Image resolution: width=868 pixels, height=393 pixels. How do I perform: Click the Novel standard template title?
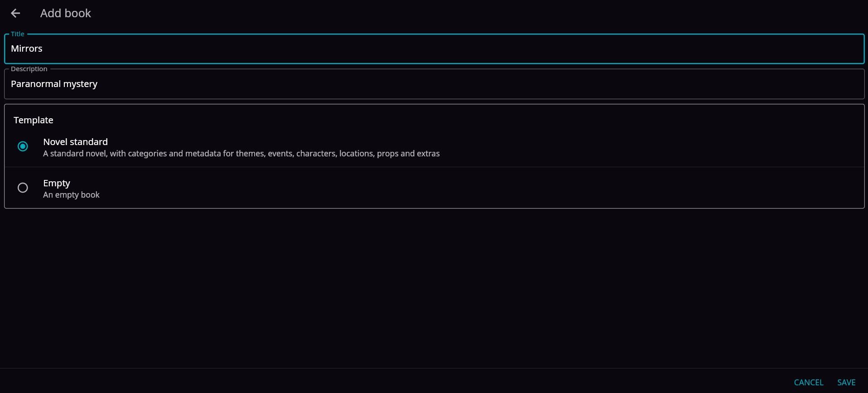point(75,142)
